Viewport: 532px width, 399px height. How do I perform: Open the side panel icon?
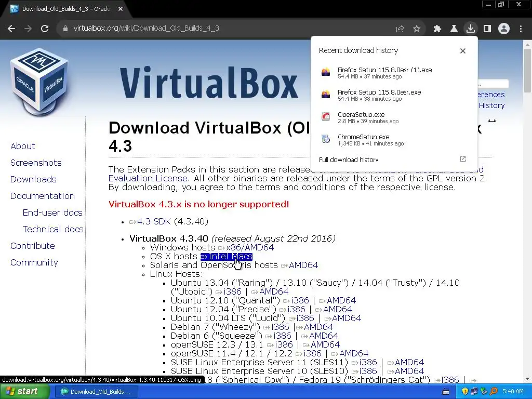tap(487, 29)
